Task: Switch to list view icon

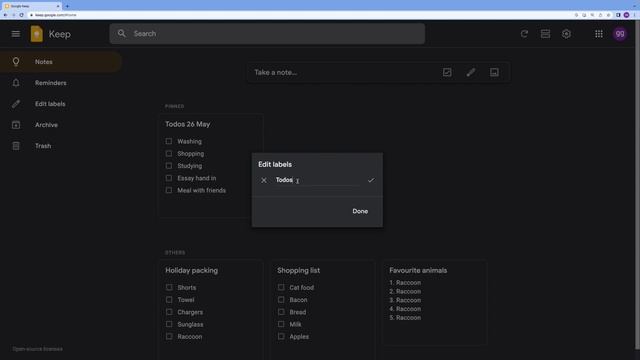Action: pyautogui.click(x=545, y=34)
